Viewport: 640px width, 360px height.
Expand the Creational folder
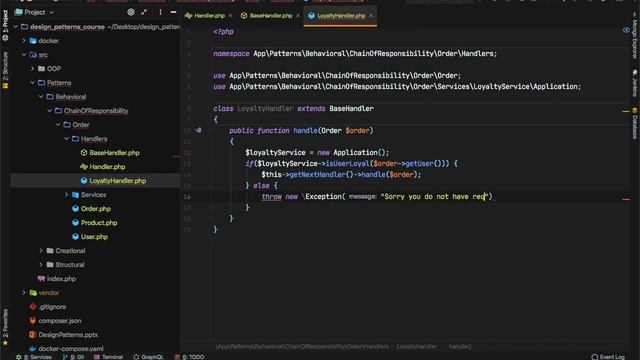pyautogui.click(x=41, y=251)
